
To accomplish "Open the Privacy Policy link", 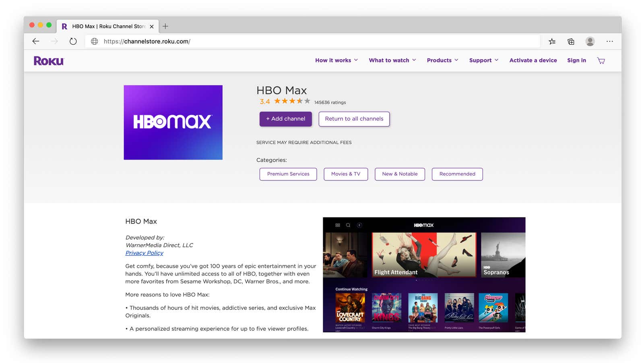I will [x=144, y=253].
